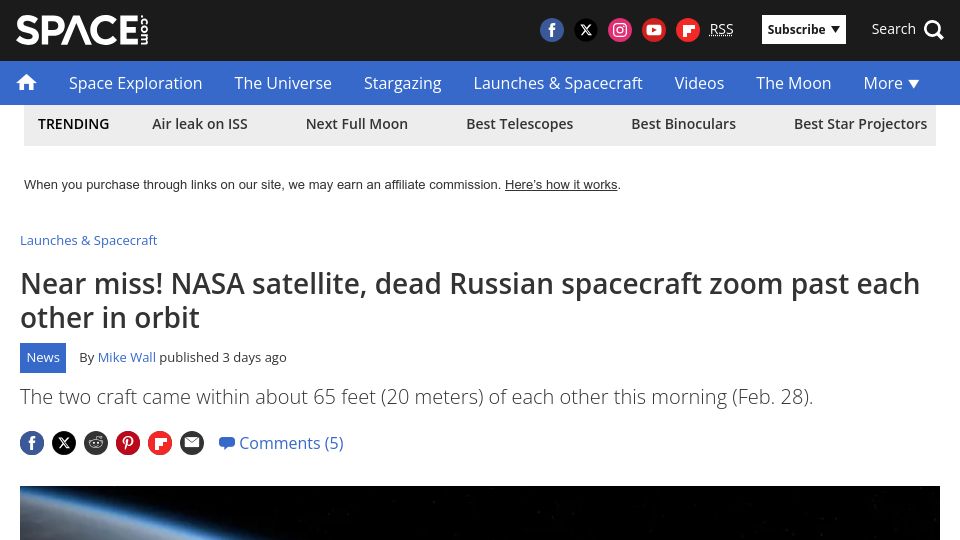This screenshot has width=960, height=540.
Task: Open Space.com YouTube channel in header
Action: click(x=654, y=30)
